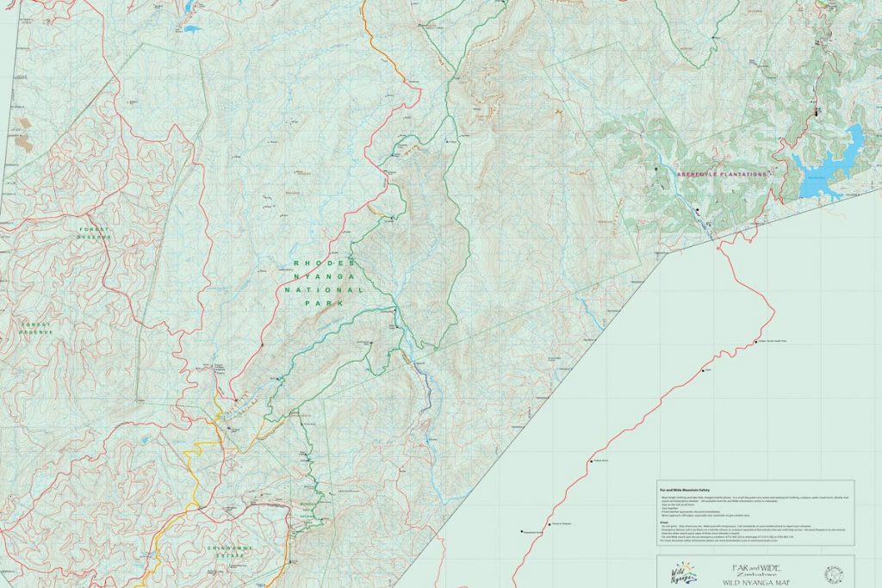Expand the Far and Wide Mountain Safety box
This screenshot has height=588, width=882.
point(685,488)
